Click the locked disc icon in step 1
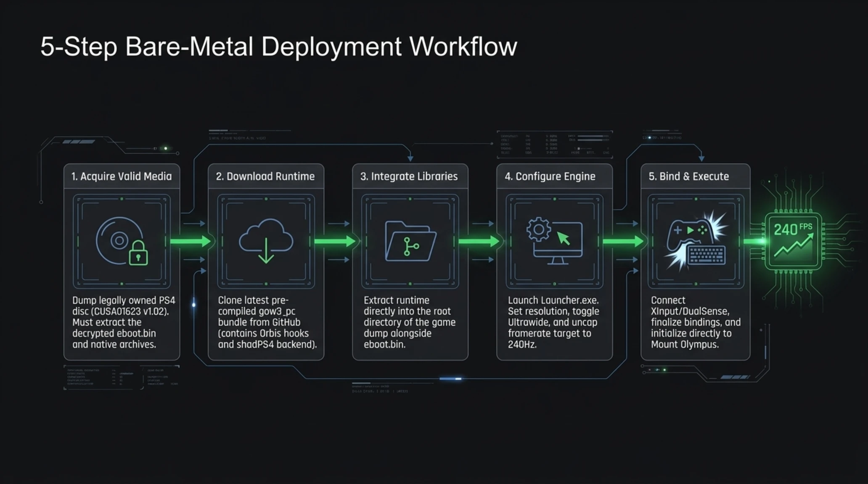 click(x=122, y=241)
